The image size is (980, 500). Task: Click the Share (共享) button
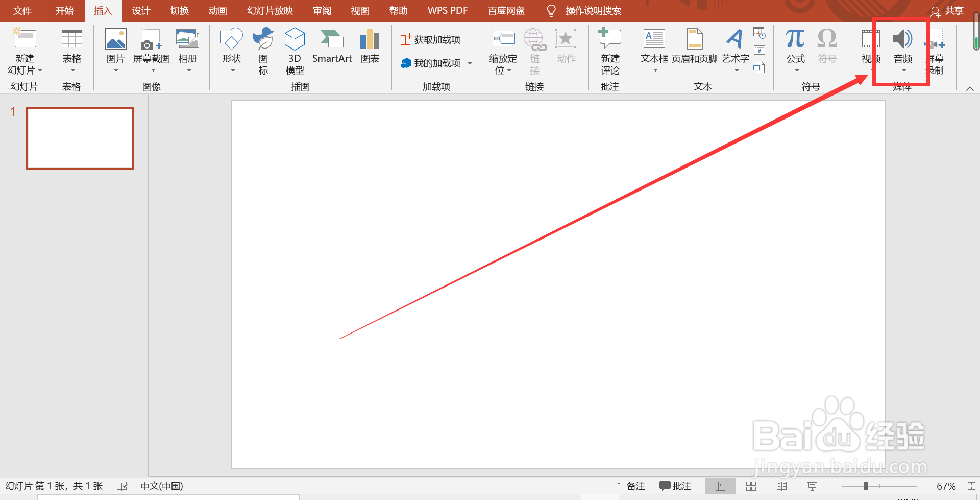click(947, 11)
